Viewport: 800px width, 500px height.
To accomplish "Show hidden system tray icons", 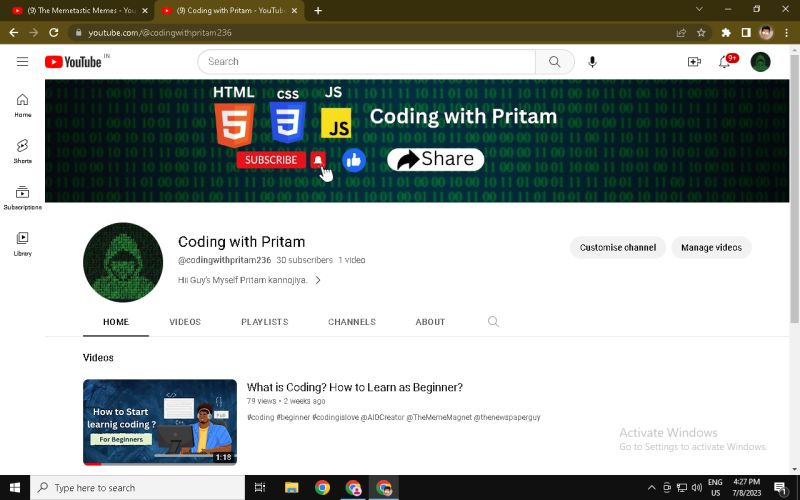I will [x=651, y=488].
